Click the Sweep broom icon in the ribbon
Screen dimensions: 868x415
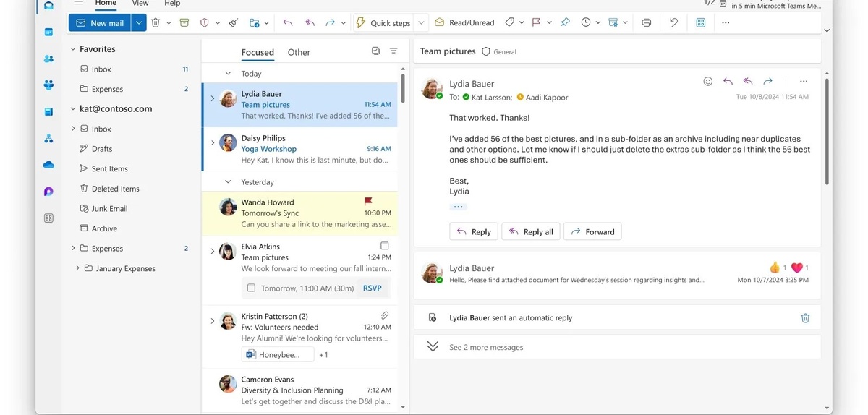[233, 23]
